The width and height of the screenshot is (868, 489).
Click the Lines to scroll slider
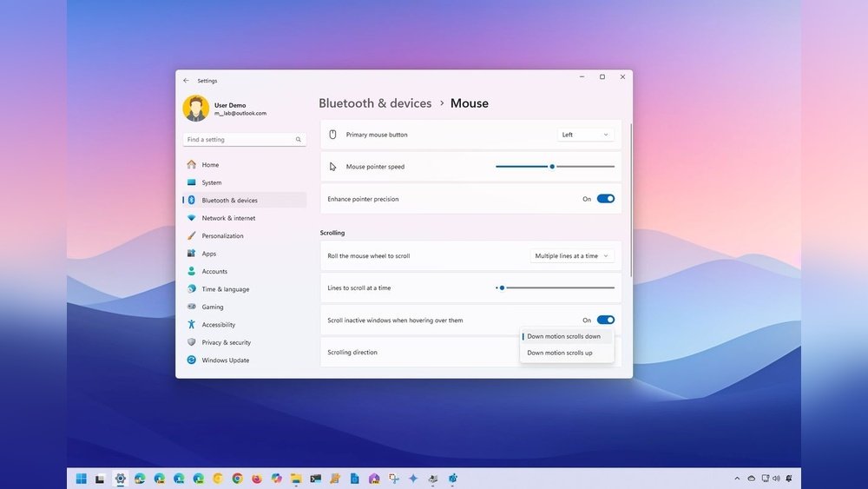pos(555,287)
